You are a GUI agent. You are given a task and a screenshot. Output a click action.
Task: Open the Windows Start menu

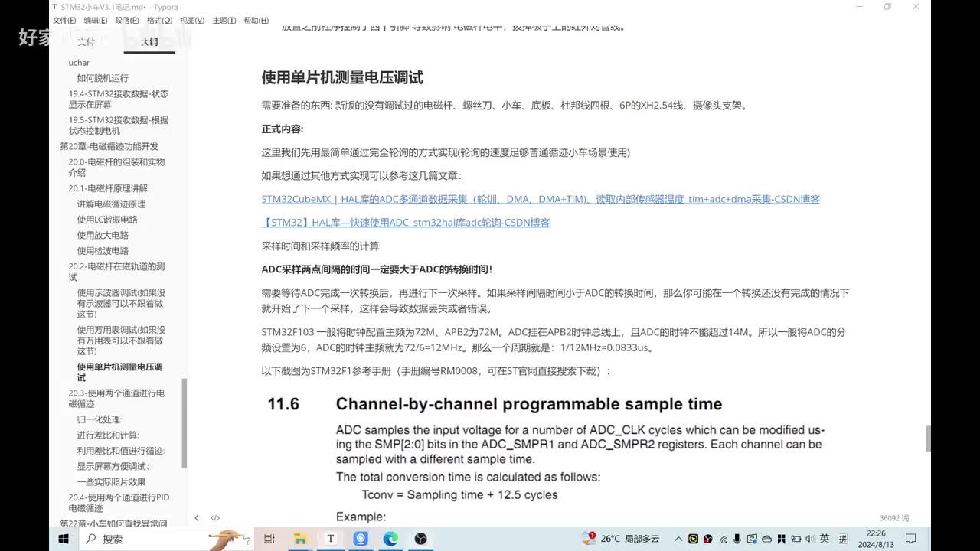pyautogui.click(x=64, y=539)
